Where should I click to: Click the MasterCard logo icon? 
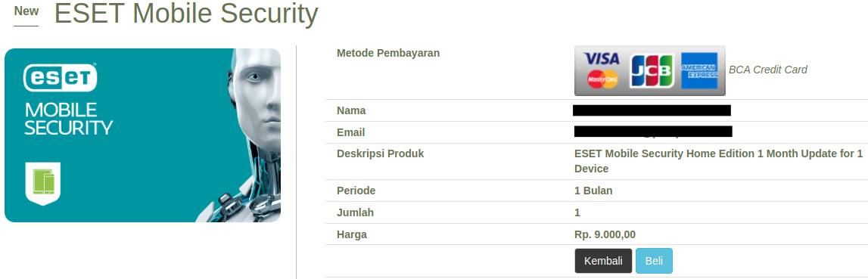(x=602, y=79)
